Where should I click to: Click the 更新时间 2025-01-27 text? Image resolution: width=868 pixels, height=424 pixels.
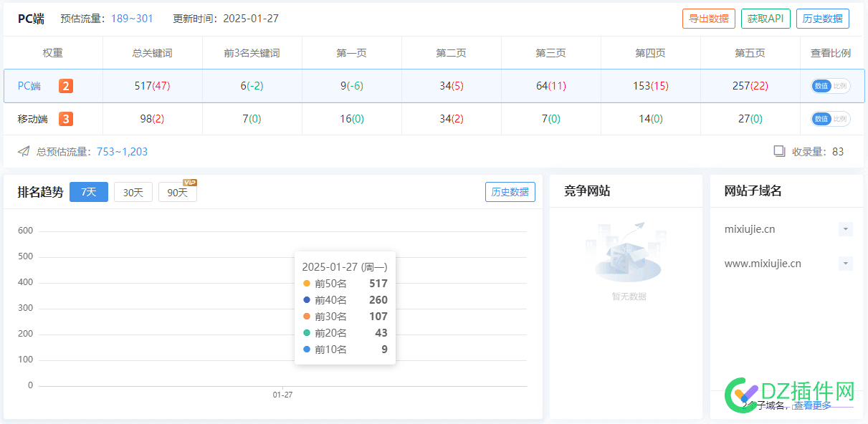click(x=226, y=19)
